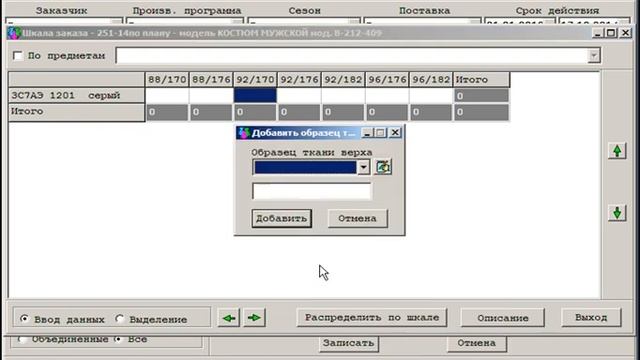Select the Объединенные radio button in back window
Screen dimensions: 640x360
tap(21, 339)
